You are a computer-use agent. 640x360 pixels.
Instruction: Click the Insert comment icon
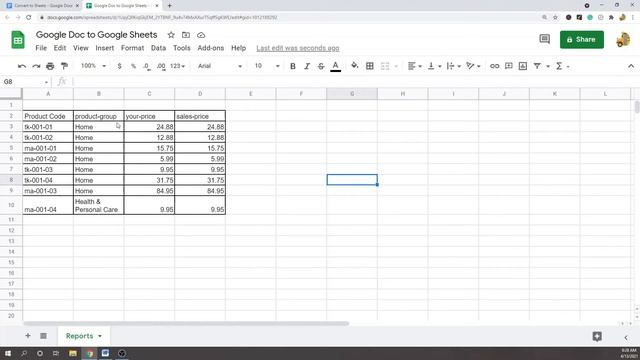tap(509, 66)
